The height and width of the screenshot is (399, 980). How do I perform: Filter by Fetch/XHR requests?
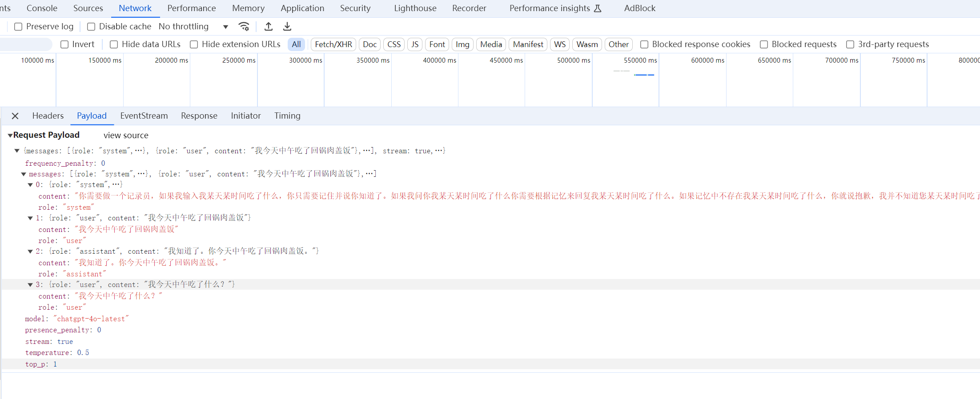pyautogui.click(x=333, y=44)
